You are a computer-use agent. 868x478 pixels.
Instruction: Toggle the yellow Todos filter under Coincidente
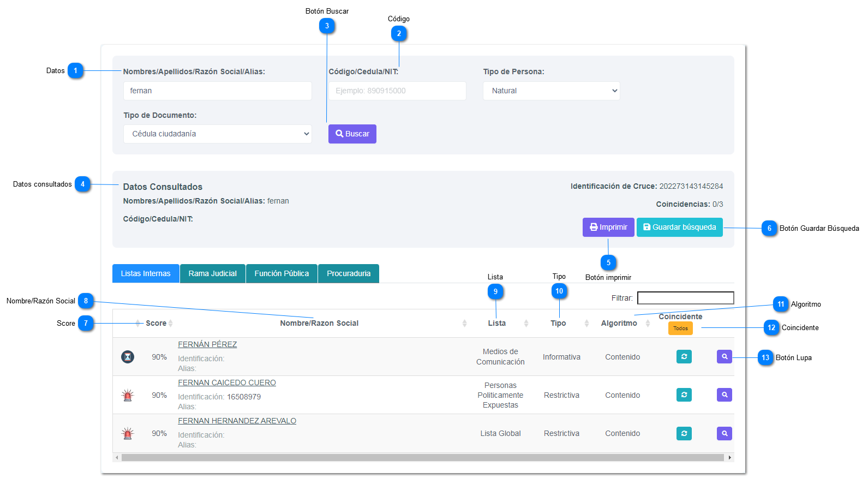point(680,328)
